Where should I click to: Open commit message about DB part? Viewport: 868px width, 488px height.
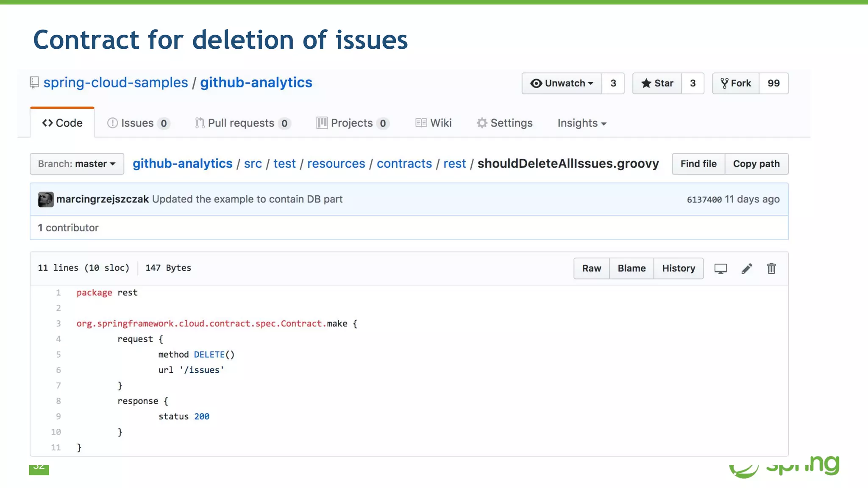pyautogui.click(x=247, y=200)
